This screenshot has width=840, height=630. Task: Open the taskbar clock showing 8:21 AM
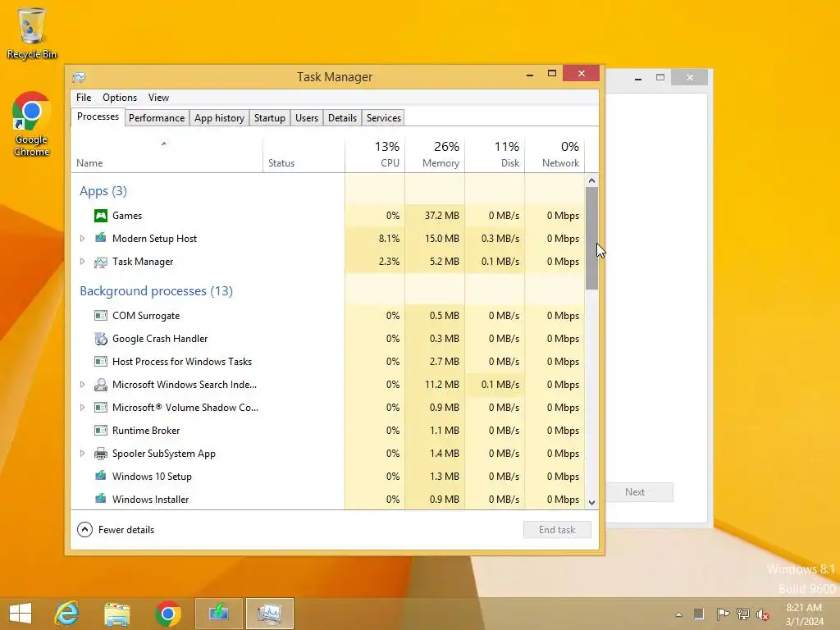pyautogui.click(x=804, y=614)
